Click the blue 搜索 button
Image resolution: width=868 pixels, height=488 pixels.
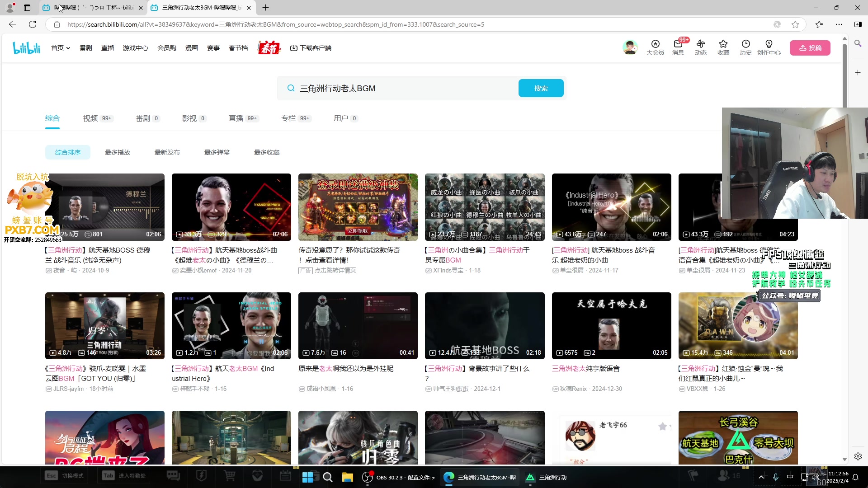(541, 88)
